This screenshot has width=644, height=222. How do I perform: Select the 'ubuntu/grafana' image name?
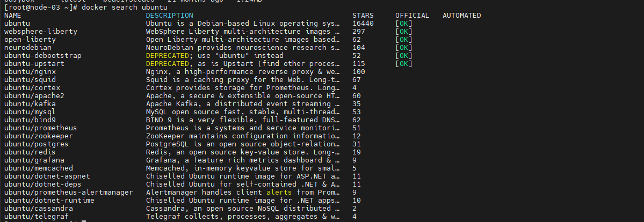(x=34, y=160)
